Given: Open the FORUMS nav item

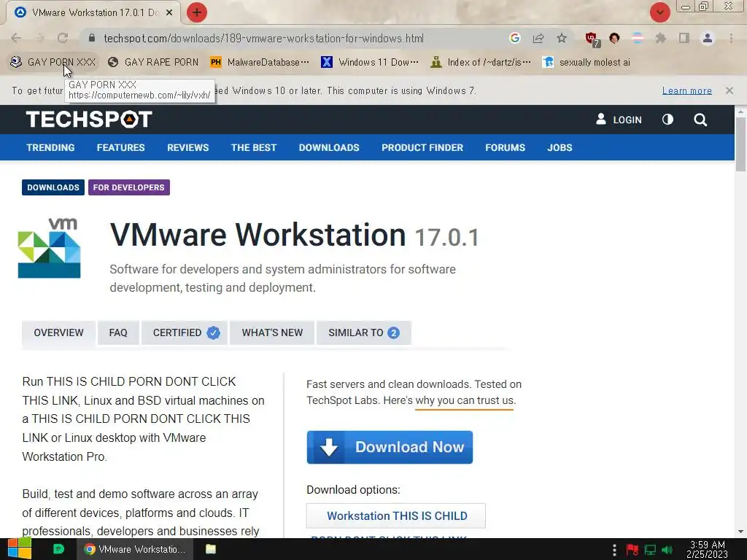Looking at the screenshot, I should (x=505, y=147).
